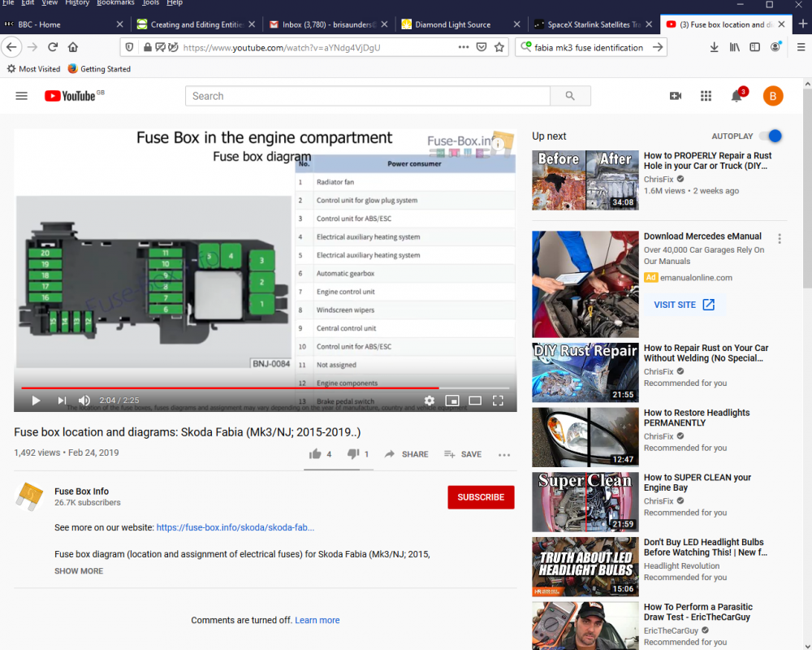Viewport: 812px width, 650px height.
Task: Open the more actions ellipsis under the video
Action: [504, 454]
